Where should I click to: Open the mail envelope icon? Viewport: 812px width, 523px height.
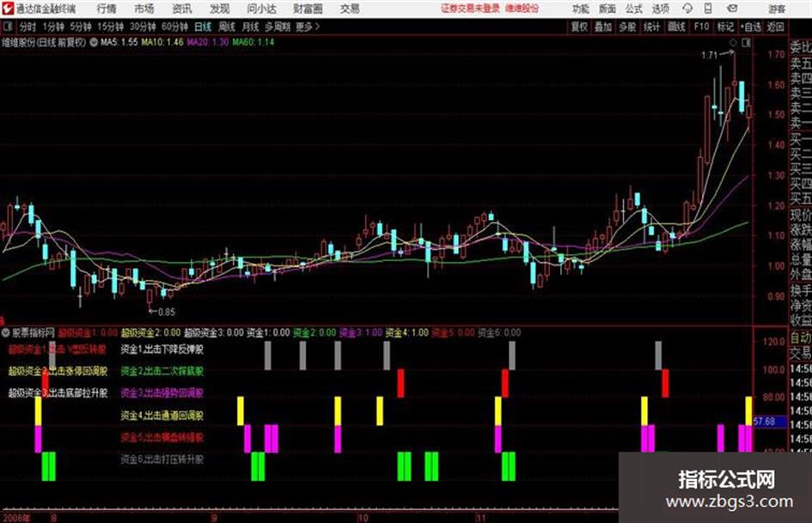pos(732,9)
